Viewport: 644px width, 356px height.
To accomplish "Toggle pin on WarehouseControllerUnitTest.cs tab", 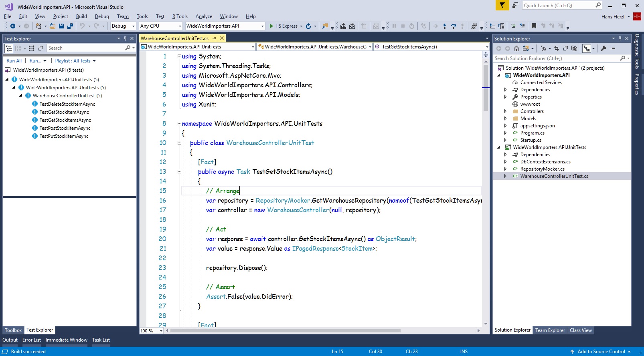I will point(214,38).
